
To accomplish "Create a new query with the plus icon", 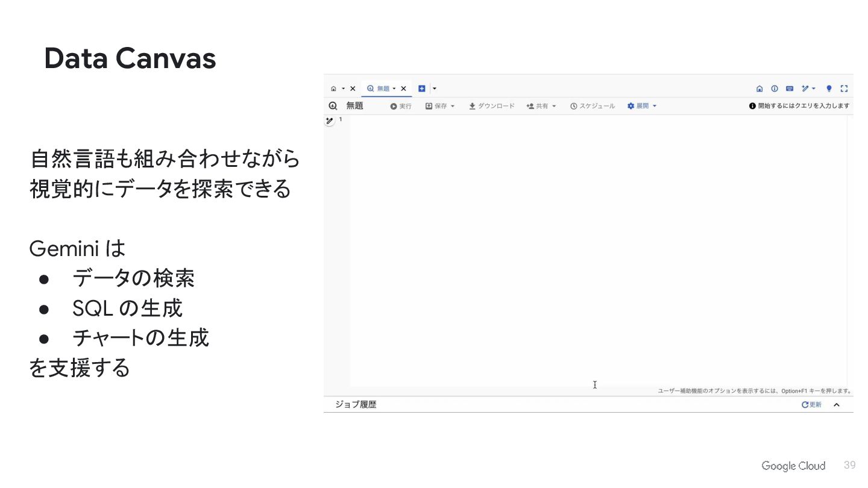I will coord(422,89).
